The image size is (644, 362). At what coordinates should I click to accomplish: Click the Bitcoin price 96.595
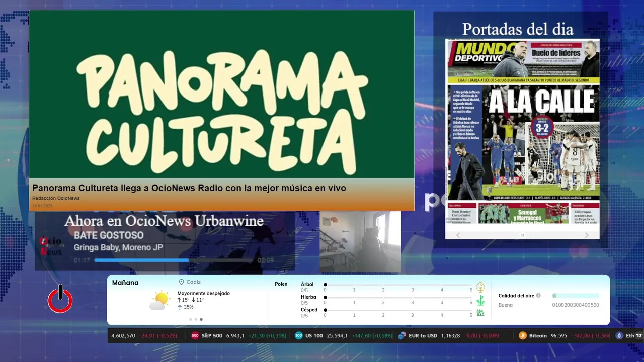559,336
